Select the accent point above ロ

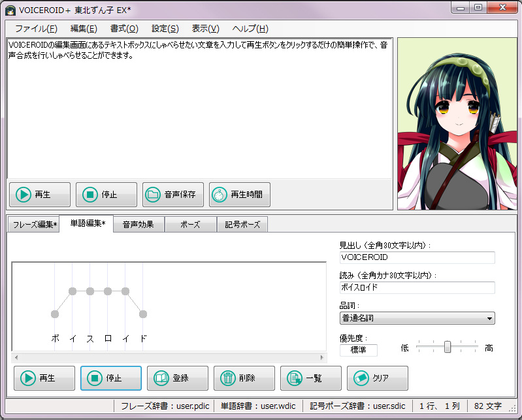click(x=108, y=291)
